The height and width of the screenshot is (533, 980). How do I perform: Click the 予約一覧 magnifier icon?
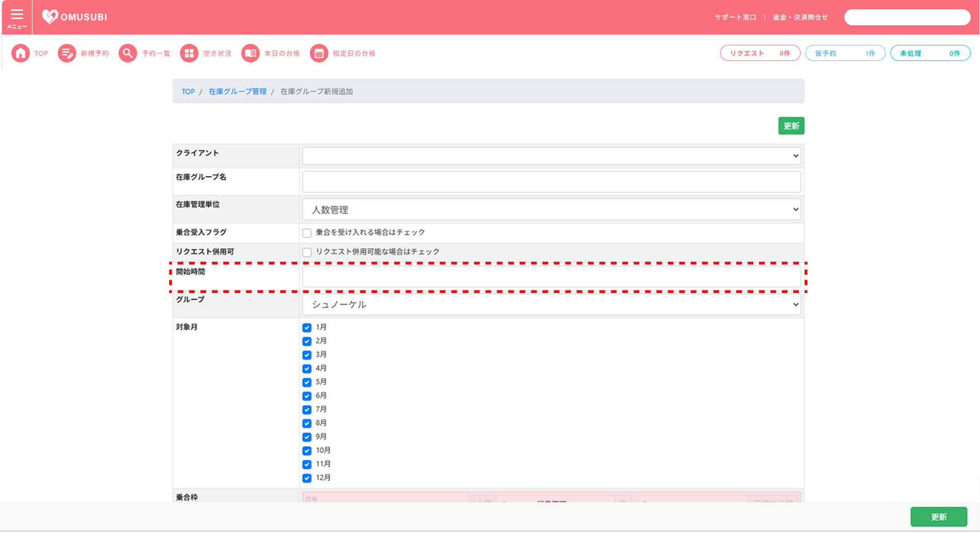pyautogui.click(x=128, y=53)
